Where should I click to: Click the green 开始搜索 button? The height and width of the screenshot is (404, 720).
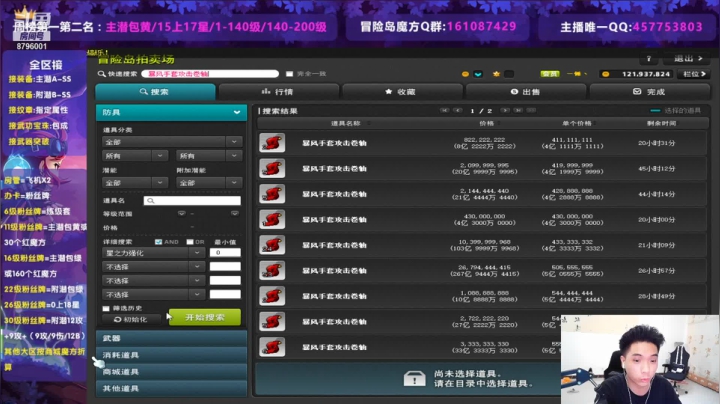[x=205, y=317]
